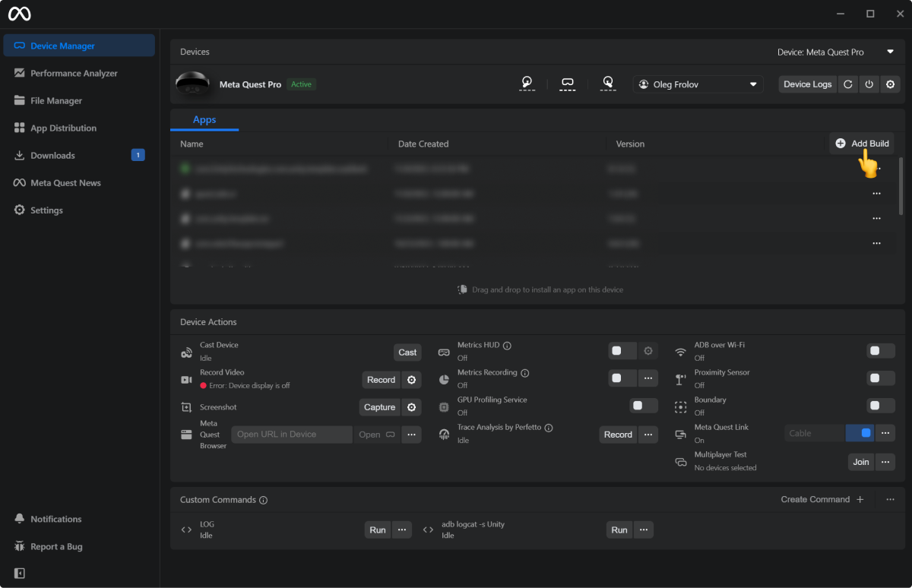This screenshot has width=912, height=588.
Task: Click the Meta logo icon
Action: tap(20, 14)
